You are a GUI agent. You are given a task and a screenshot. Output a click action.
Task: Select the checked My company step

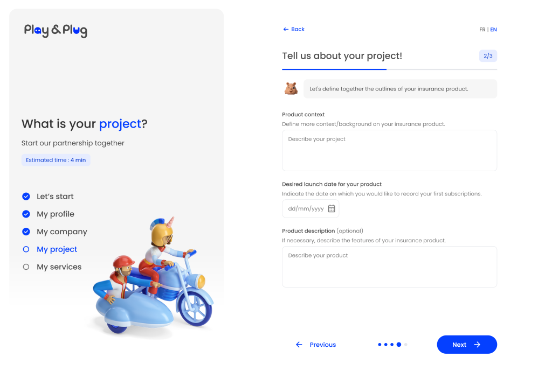[26, 232]
